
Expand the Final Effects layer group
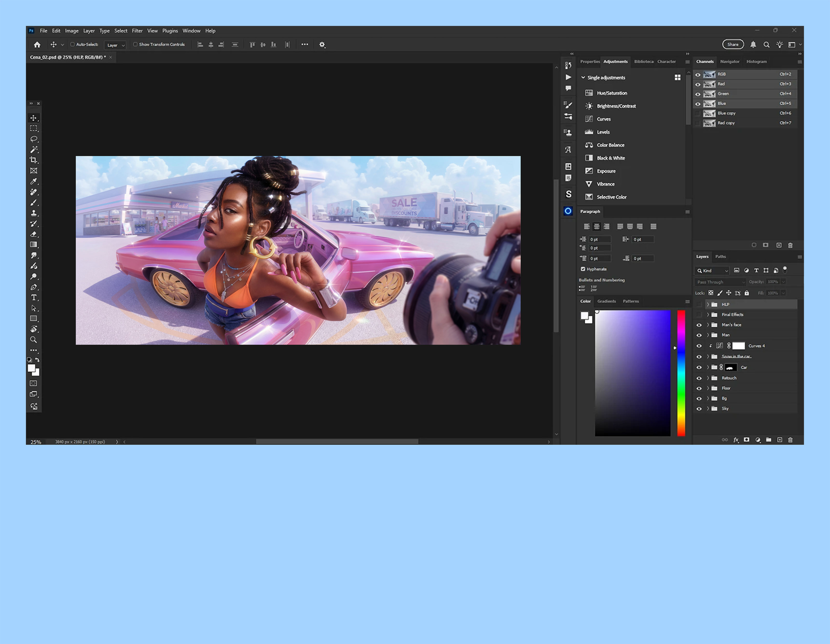tap(708, 315)
